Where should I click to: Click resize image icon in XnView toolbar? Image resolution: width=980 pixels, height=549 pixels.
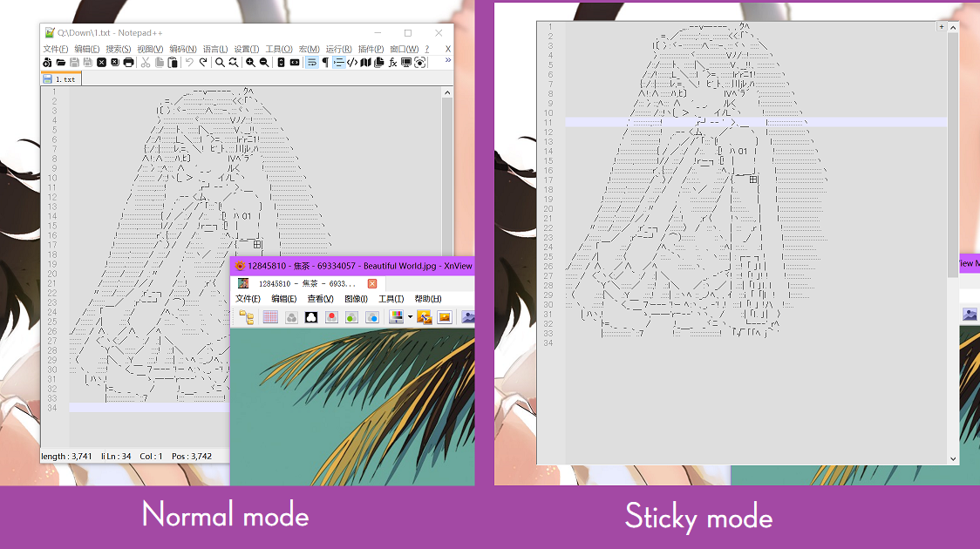coord(425,317)
